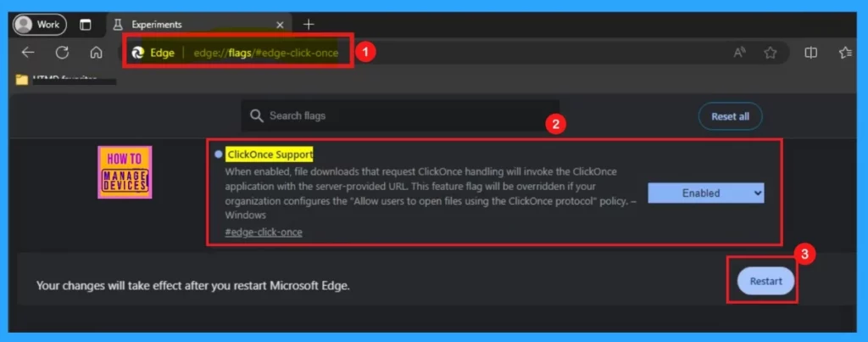868x342 pixels.
Task: Click the restart notice message text
Action: pos(193,286)
